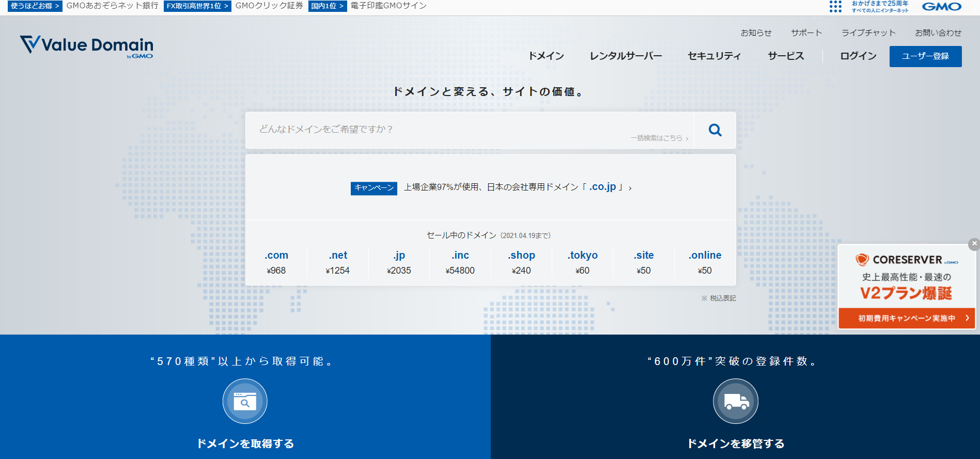
Task: Click the 25周年 anniversary banner text
Action: click(x=880, y=7)
